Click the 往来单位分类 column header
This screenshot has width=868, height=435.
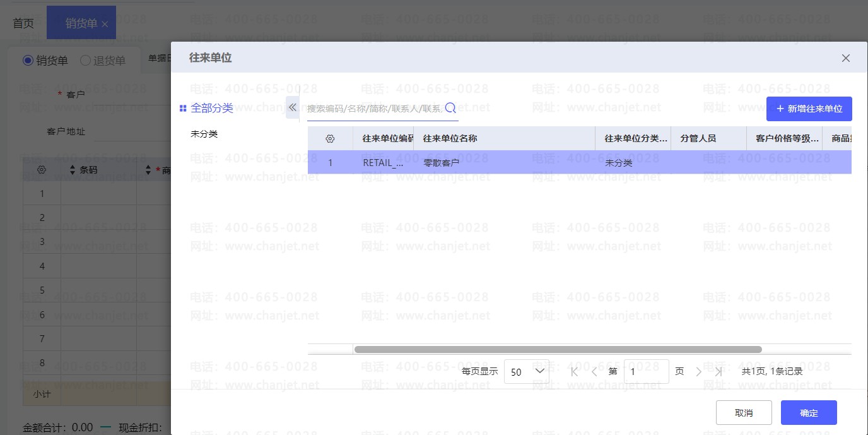pos(633,138)
